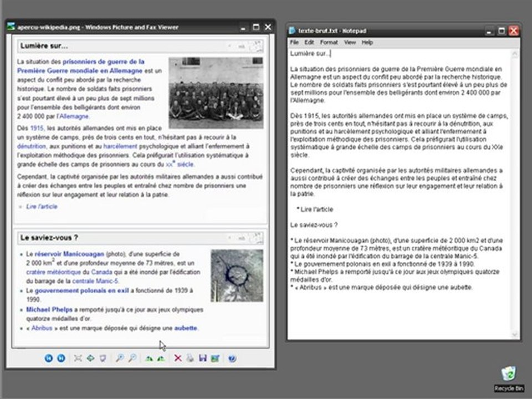Click 'Cependant' paragraph start in Notepad

click(306, 170)
